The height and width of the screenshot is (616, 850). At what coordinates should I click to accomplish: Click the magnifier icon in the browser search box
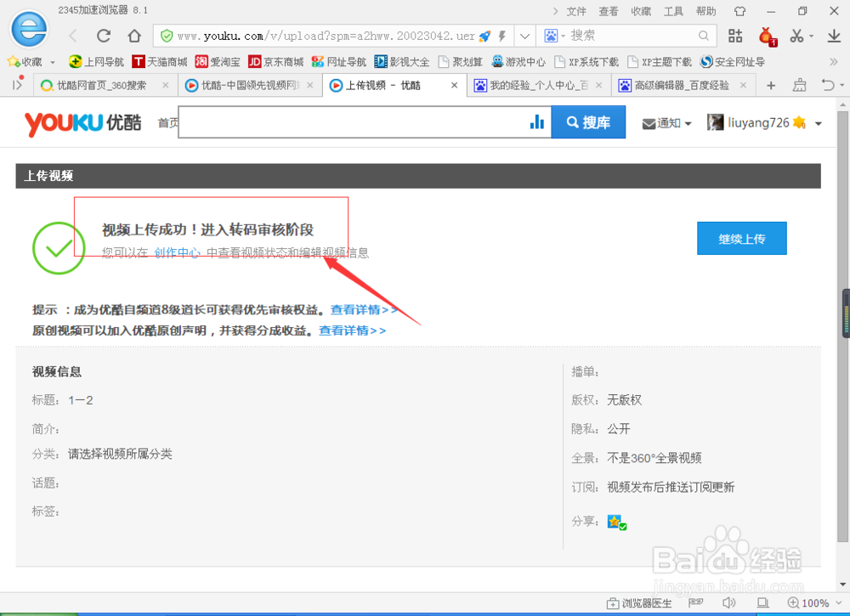704,36
